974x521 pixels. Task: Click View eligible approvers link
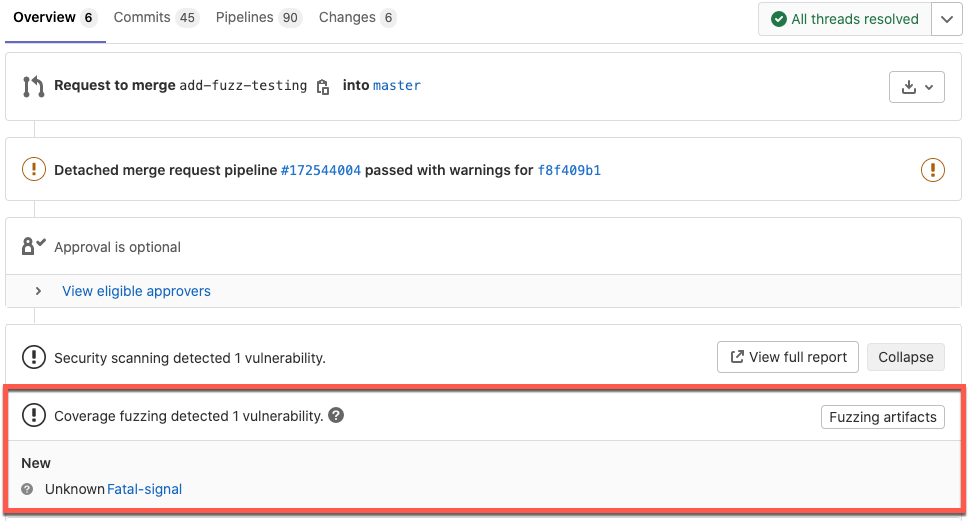136,291
